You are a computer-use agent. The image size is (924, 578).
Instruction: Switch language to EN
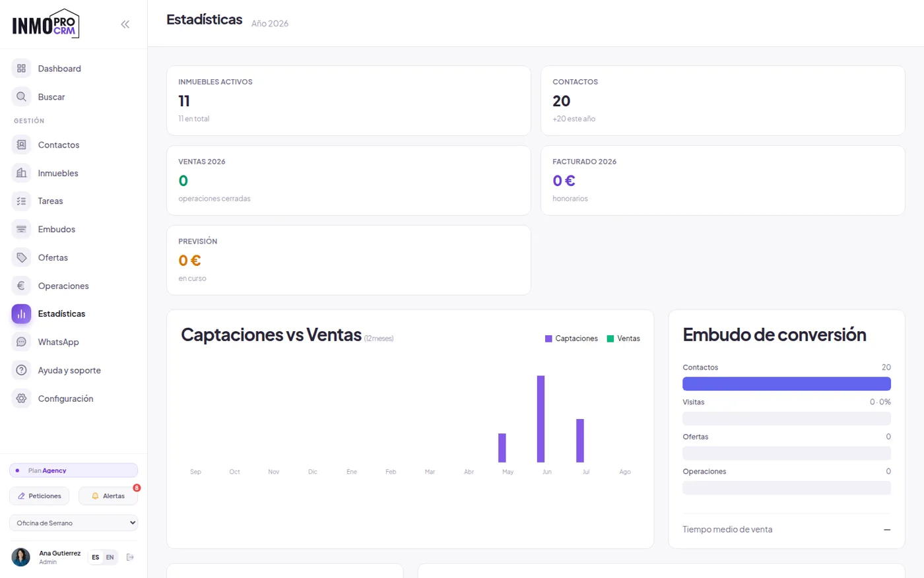coord(110,558)
